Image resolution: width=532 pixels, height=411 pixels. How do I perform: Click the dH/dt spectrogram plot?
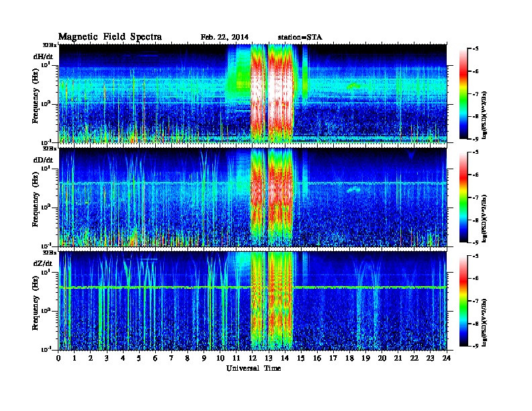(x=253, y=93)
